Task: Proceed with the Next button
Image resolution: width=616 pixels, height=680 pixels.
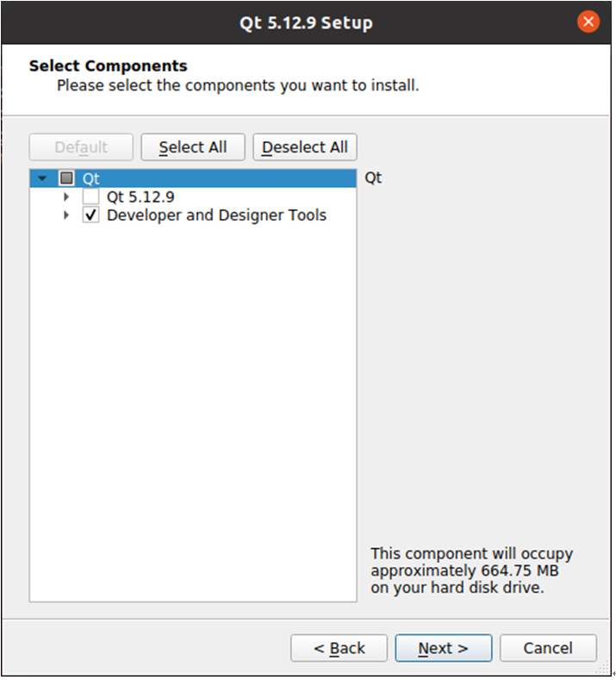Action: pyautogui.click(x=444, y=648)
